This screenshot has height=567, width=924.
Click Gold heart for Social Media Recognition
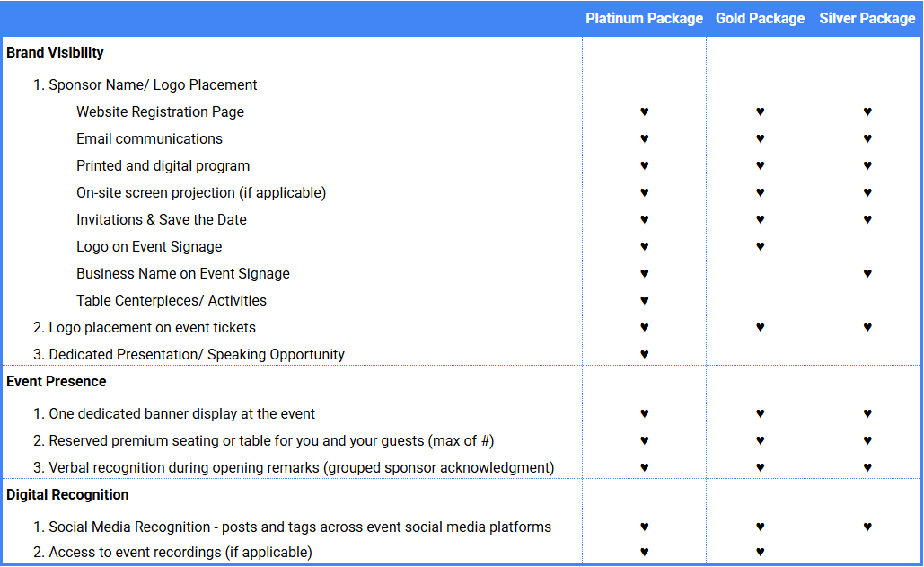(x=761, y=527)
